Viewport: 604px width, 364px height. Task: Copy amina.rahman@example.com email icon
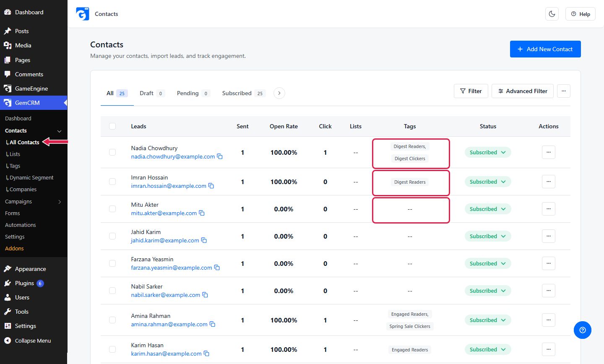coord(213,324)
